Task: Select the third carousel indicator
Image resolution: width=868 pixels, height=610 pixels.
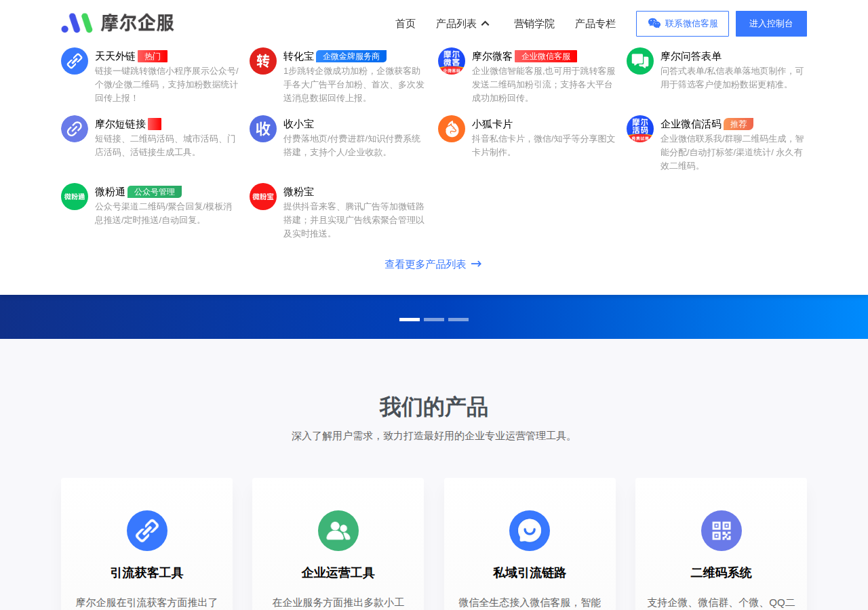Action: tap(458, 319)
